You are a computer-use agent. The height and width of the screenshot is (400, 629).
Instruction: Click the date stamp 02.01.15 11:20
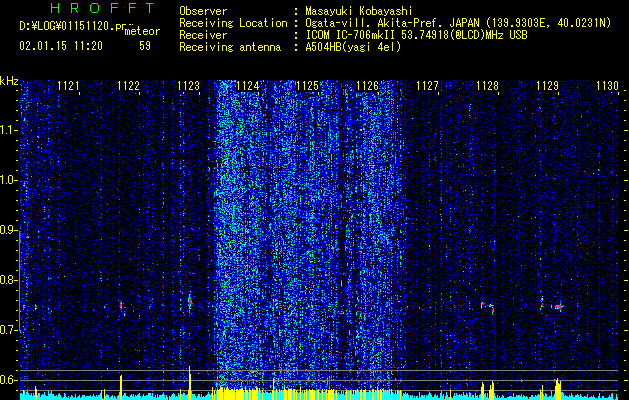61,46
